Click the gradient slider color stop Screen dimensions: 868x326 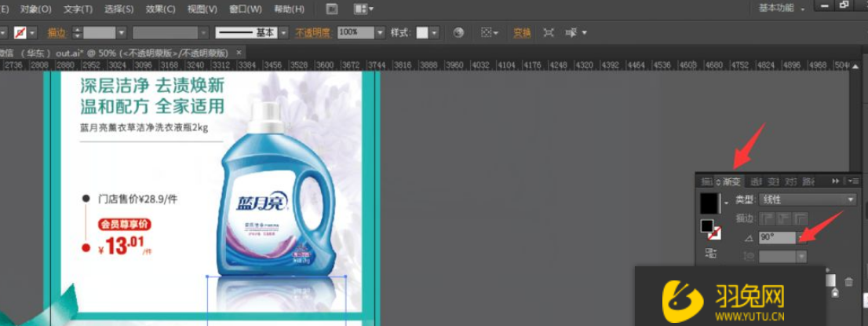point(834,292)
